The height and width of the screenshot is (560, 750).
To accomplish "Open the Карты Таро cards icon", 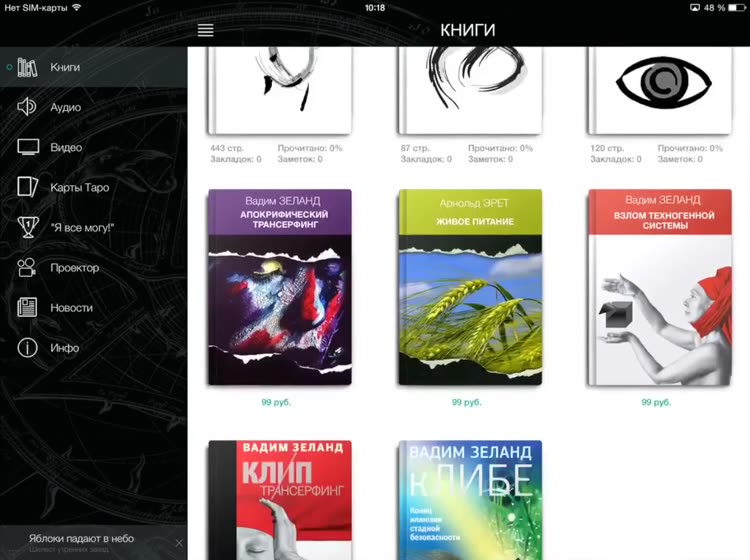I will pos(27,187).
